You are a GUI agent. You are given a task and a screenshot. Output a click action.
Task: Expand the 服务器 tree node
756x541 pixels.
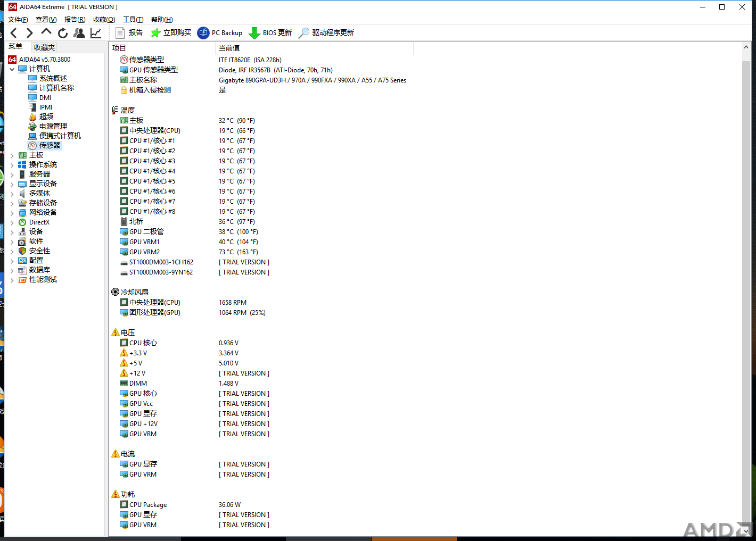click(12, 174)
